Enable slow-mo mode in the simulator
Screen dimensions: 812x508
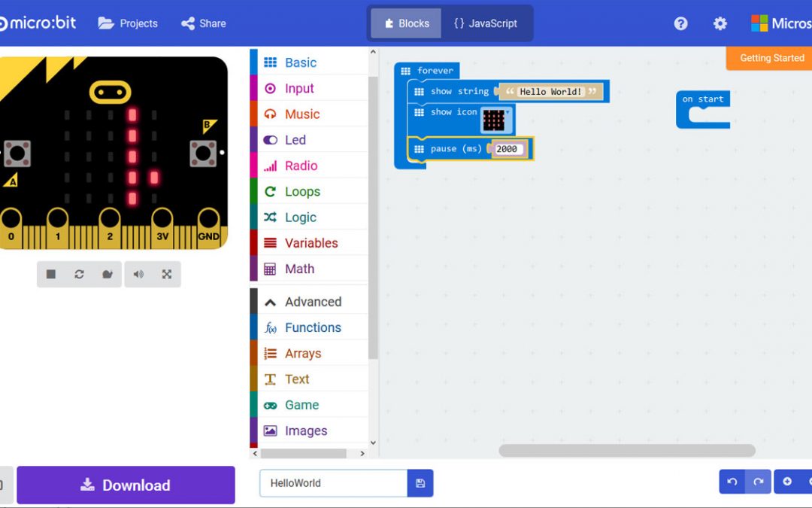(x=108, y=274)
